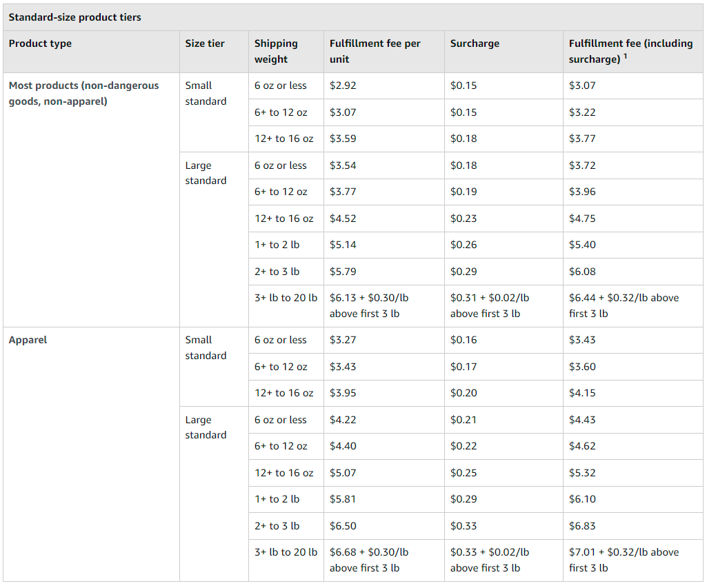
Task: Click the Surcharge column header
Action: 473,43
